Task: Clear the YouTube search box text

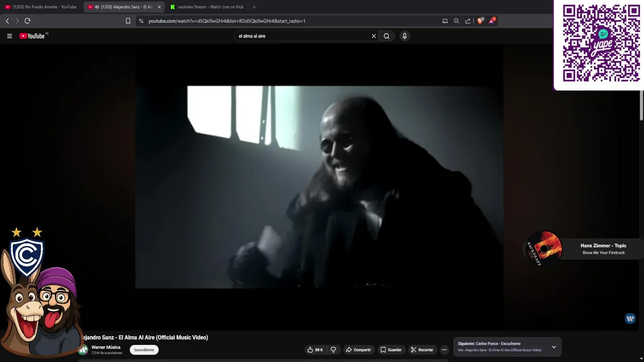Action: pyautogui.click(x=374, y=36)
